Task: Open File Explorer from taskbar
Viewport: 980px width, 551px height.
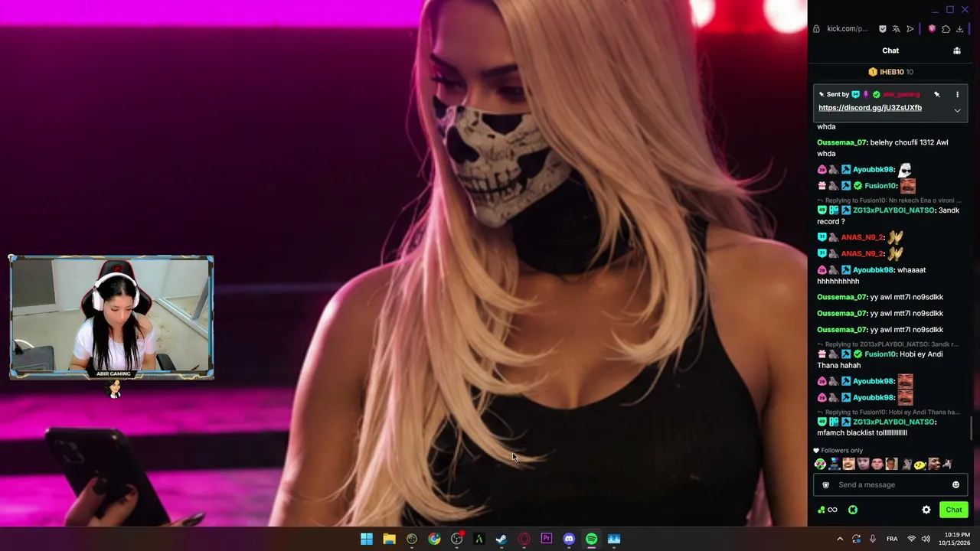Action: click(x=389, y=539)
